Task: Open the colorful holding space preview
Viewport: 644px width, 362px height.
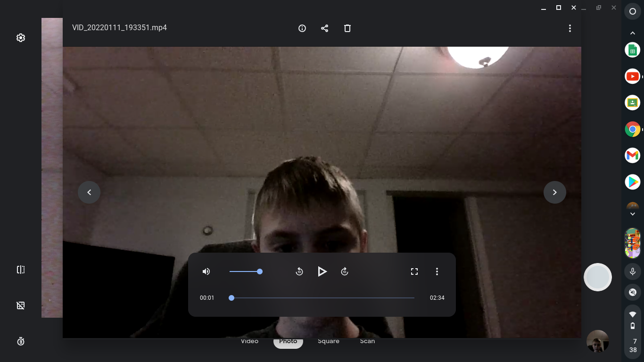Action: click(x=633, y=244)
